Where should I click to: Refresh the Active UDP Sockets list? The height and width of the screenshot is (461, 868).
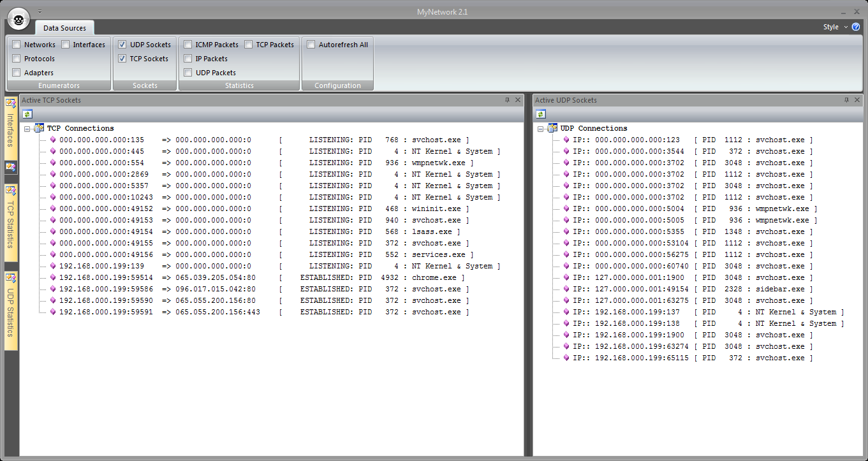540,114
